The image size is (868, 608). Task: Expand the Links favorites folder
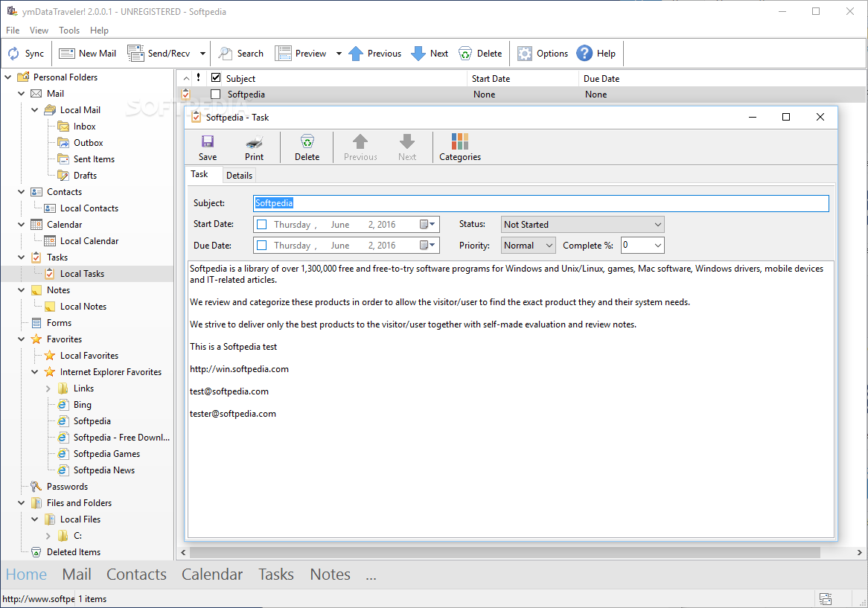pyautogui.click(x=48, y=389)
